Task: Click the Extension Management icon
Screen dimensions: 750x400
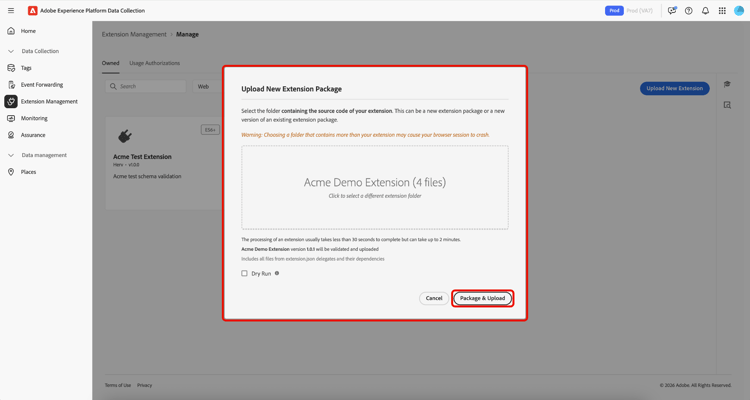Action: pyautogui.click(x=11, y=101)
